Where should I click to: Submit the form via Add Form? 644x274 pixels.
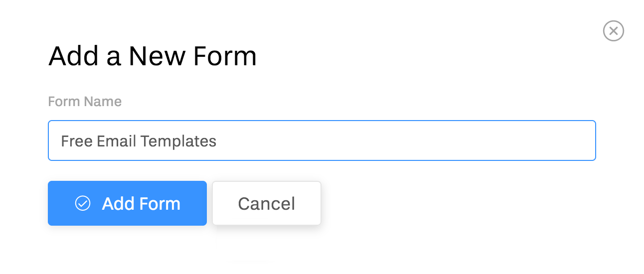point(127,203)
